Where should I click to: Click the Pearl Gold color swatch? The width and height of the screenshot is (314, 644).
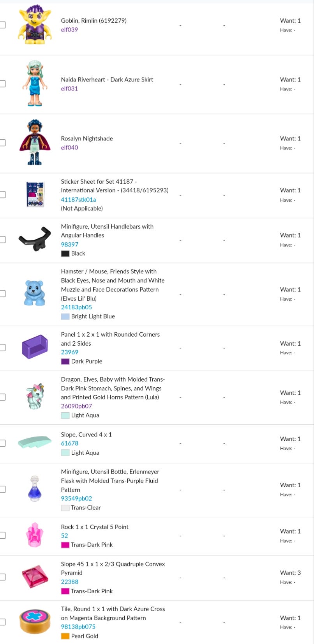pyautogui.click(x=65, y=636)
